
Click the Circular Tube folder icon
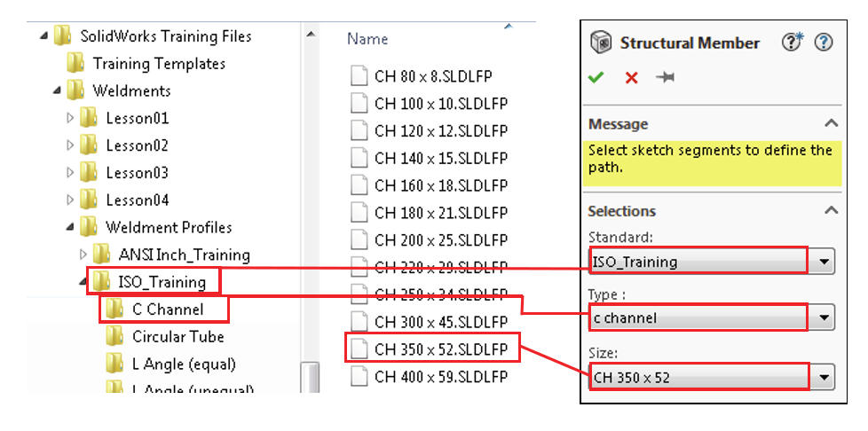coord(114,336)
